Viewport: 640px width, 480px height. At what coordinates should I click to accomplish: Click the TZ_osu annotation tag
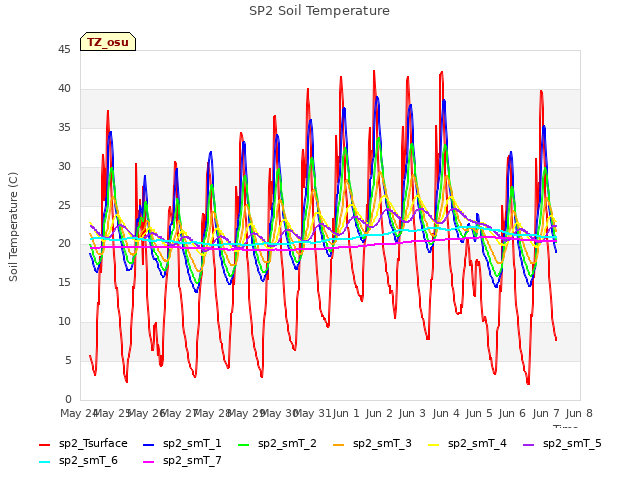tap(108, 42)
